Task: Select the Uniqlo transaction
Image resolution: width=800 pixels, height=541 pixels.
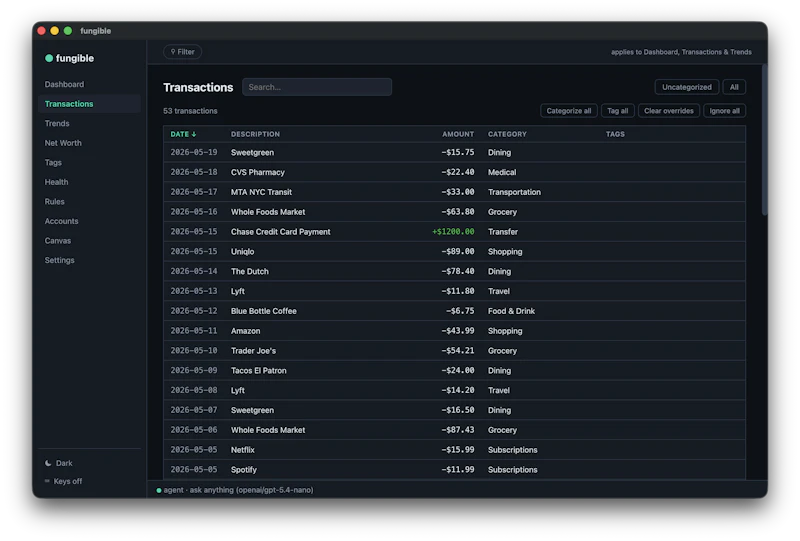Action: [x=454, y=252]
